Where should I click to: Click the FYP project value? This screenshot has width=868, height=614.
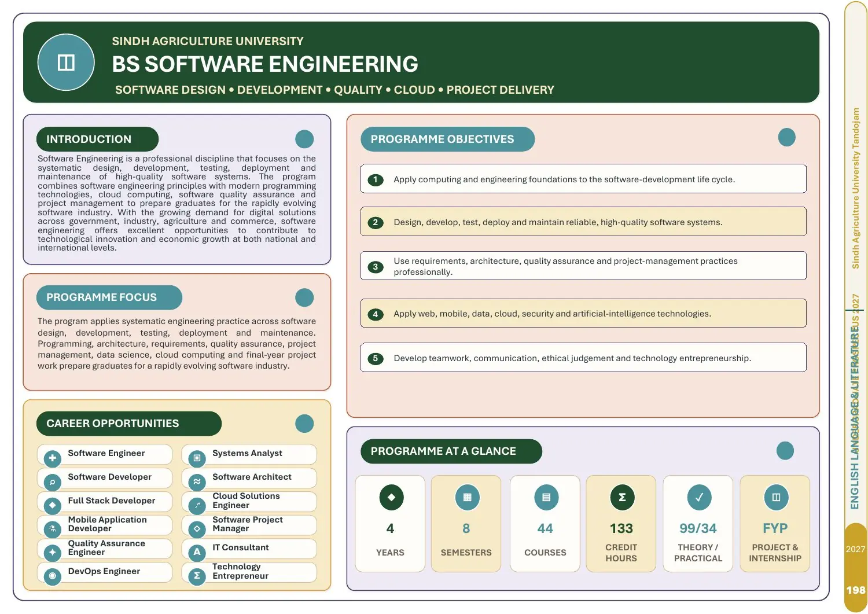tap(775, 528)
